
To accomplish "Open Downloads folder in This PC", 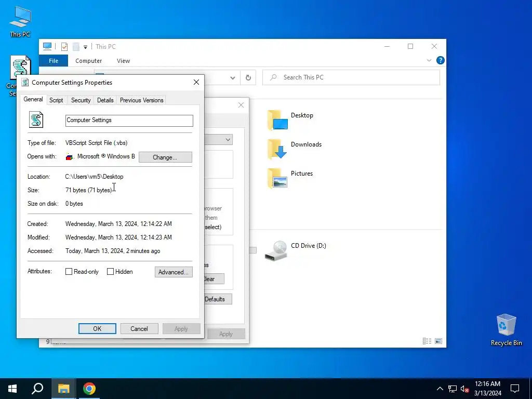I will point(294,149).
